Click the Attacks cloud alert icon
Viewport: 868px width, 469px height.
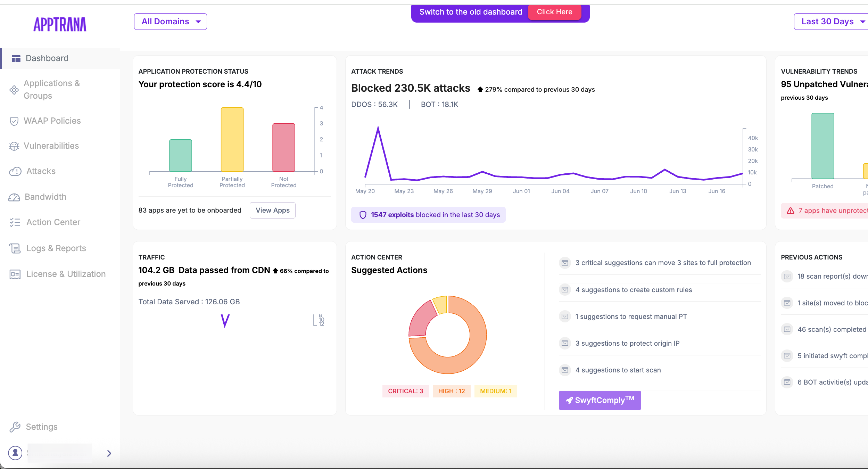point(15,171)
